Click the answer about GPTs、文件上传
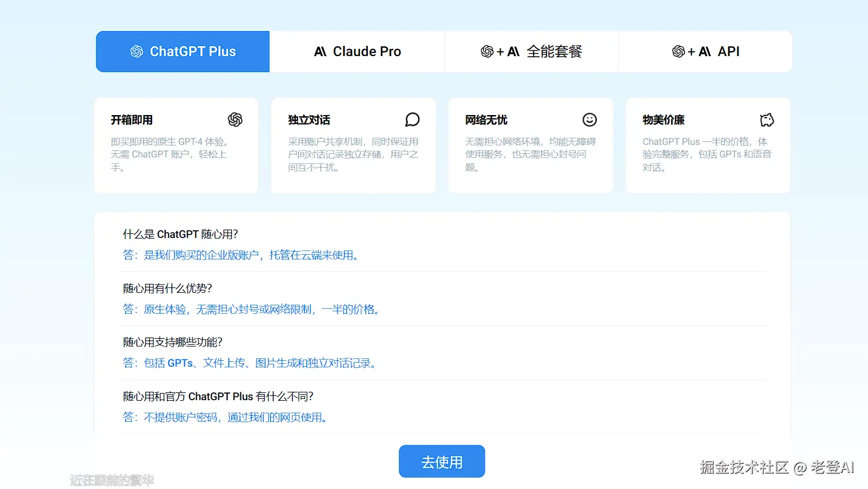 (250, 363)
